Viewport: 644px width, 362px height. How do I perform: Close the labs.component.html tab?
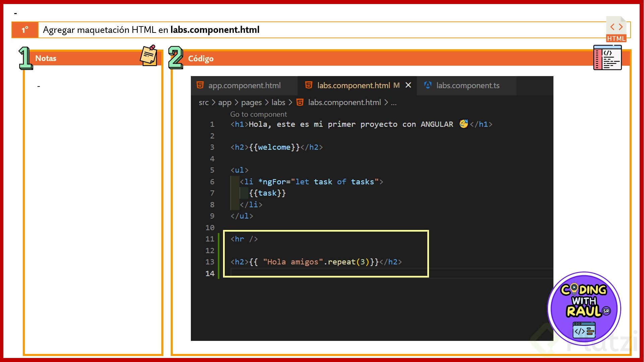click(408, 85)
